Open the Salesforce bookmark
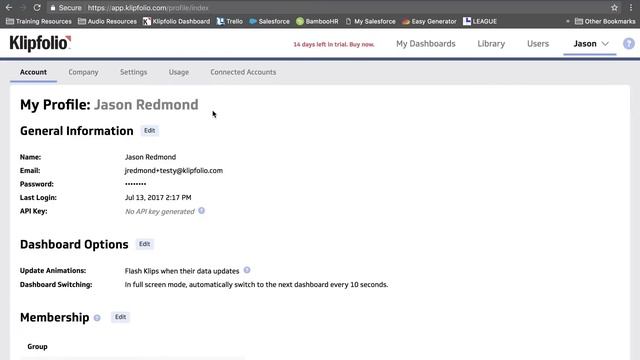This screenshot has width=640, height=360. click(269, 21)
